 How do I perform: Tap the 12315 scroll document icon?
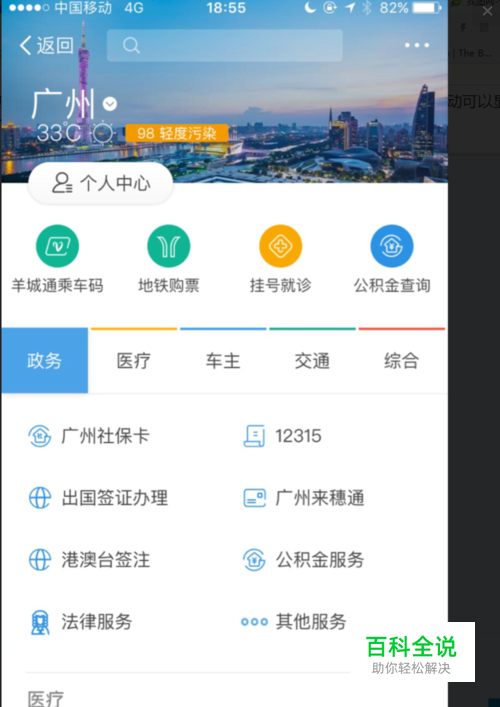[x=254, y=436]
